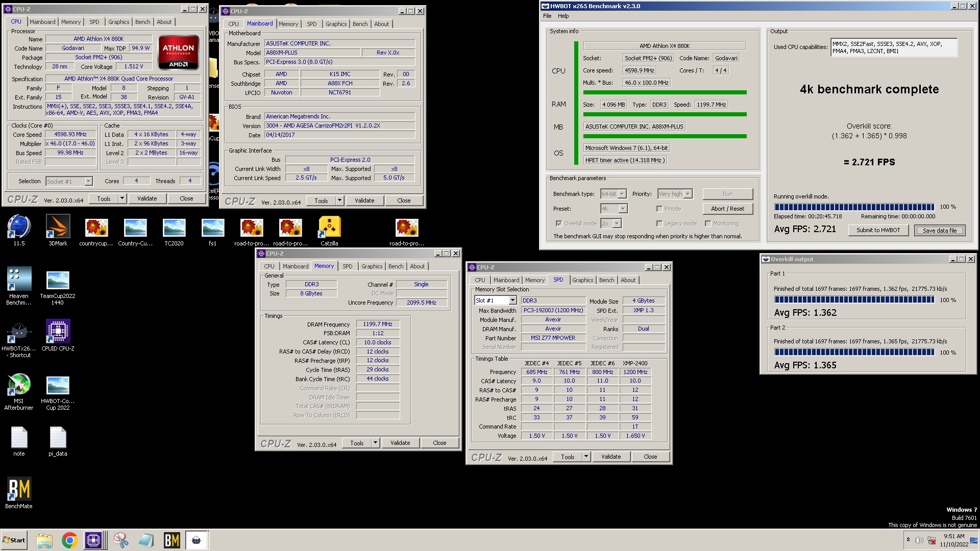Switch to BenchMate in the taskbar
This screenshot has height=551, width=980.
pyautogui.click(x=171, y=540)
